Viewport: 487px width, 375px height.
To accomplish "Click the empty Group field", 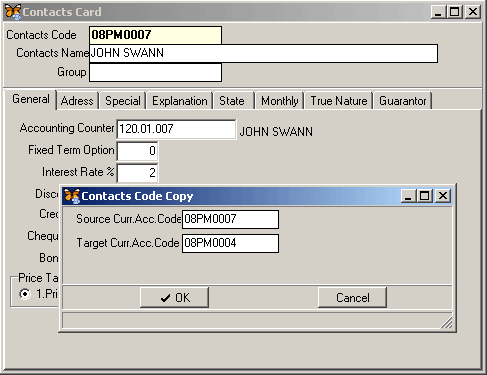I will (155, 72).
